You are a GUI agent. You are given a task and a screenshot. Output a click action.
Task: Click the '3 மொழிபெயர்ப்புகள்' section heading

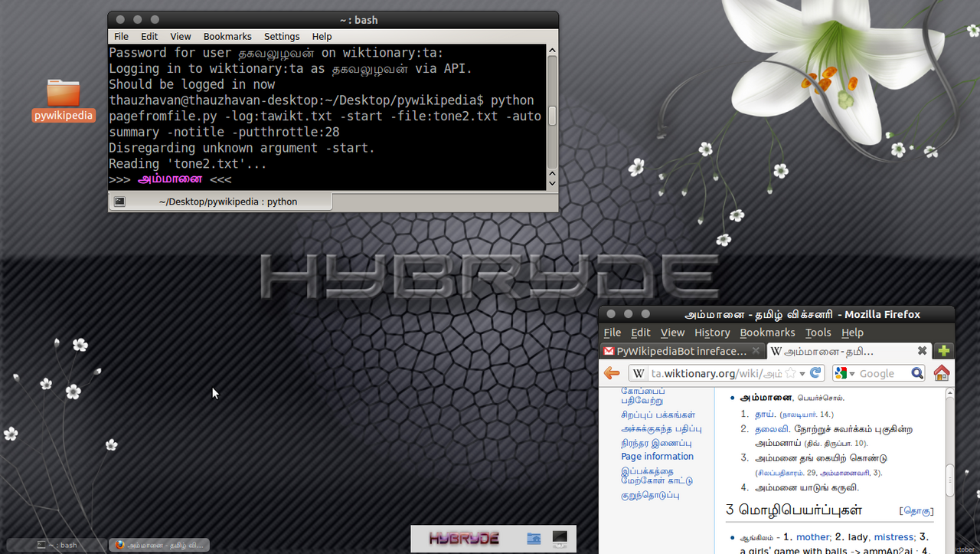click(794, 510)
